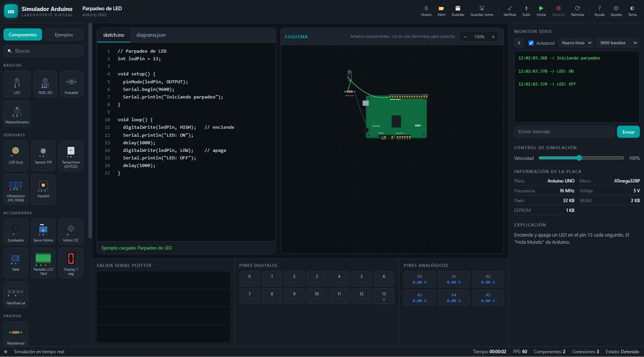Pick the Resistencia passive component
This screenshot has height=357, width=644.
click(16, 334)
